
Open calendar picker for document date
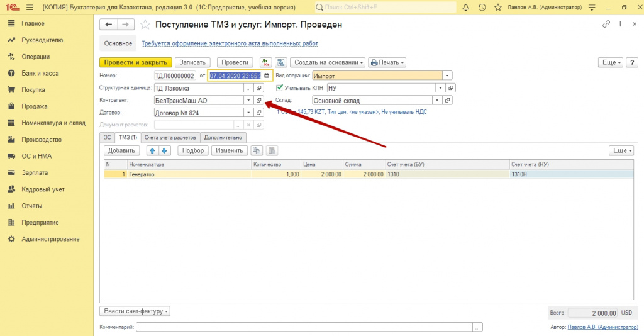point(267,76)
